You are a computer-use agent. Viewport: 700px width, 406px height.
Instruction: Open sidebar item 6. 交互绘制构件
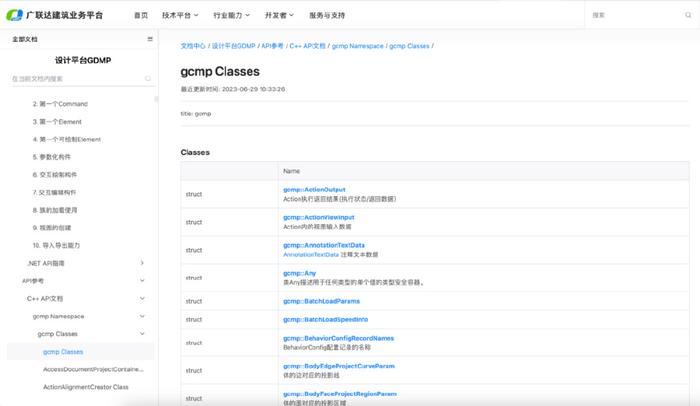[54, 175]
